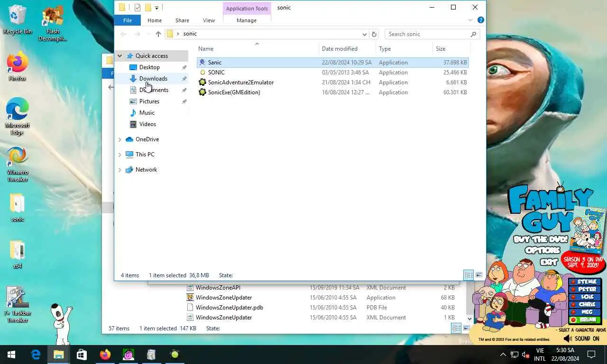Open the notification center icon
607x364 pixels.
coord(591,355)
